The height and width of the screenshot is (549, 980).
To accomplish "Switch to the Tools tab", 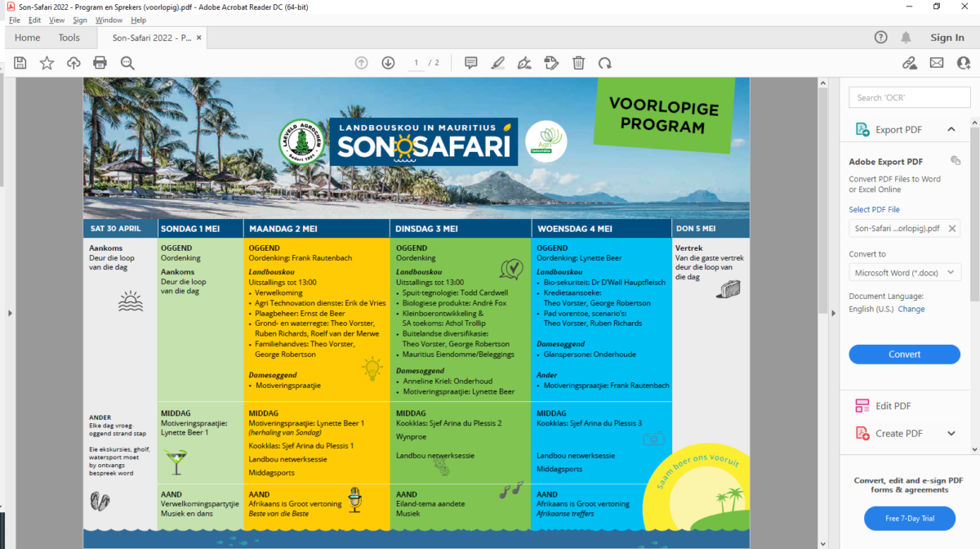I will coord(69,38).
